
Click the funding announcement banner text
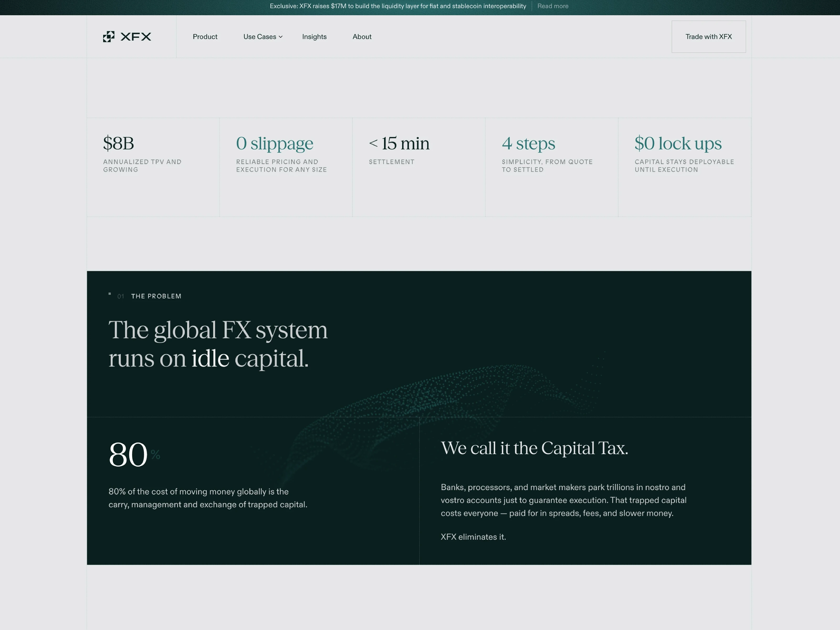[x=398, y=6]
